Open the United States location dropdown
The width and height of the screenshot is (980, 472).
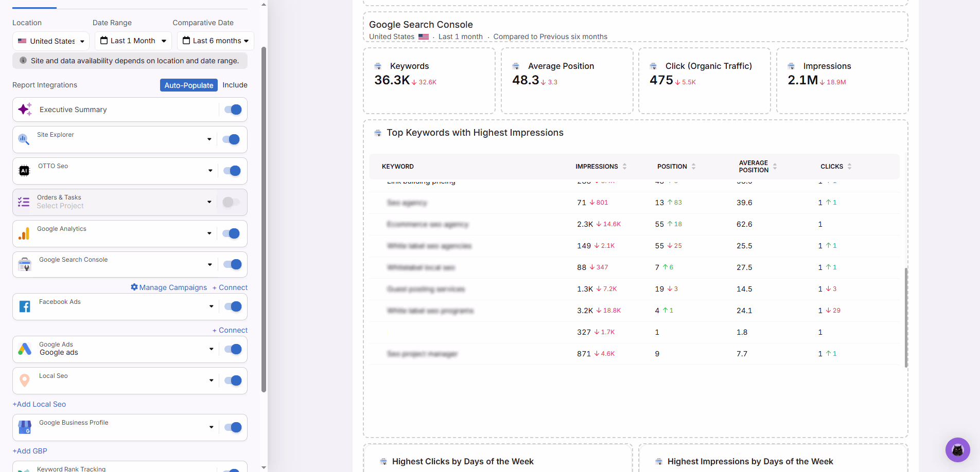[51, 41]
